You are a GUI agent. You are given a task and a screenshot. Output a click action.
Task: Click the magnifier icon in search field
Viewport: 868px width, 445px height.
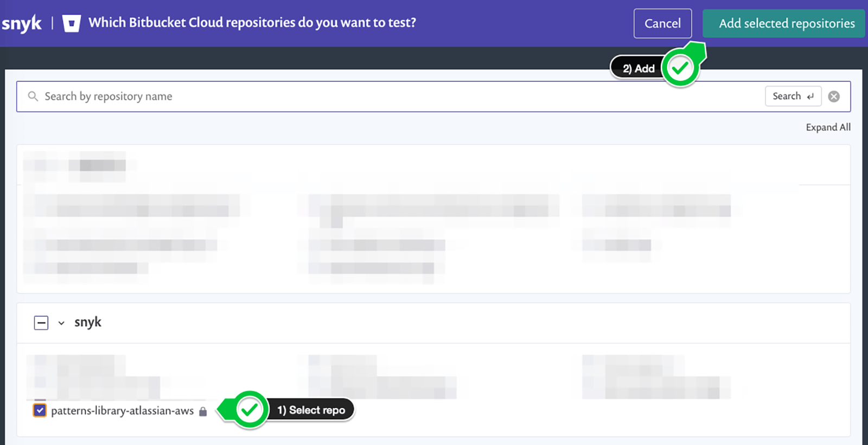pos(33,96)
